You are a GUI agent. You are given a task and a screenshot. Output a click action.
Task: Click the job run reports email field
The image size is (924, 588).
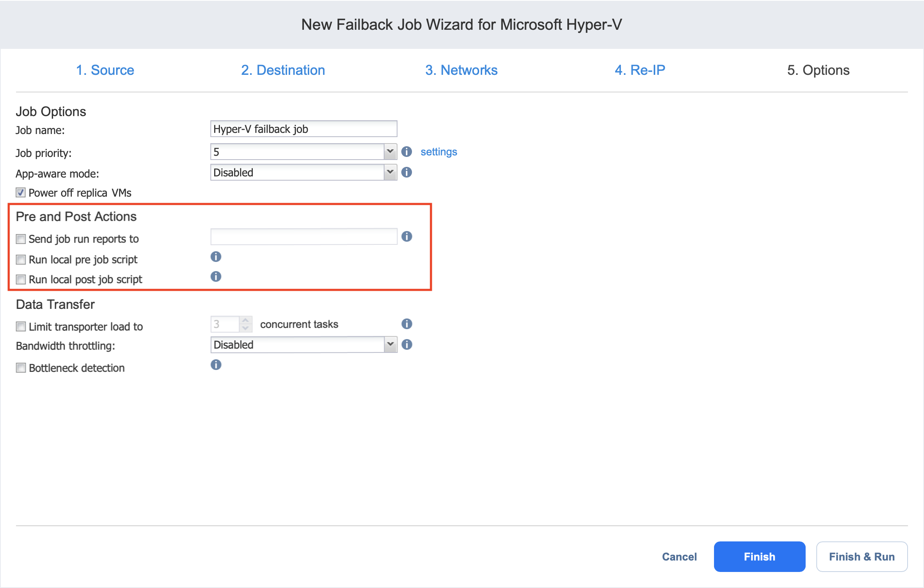click(304, 236)
